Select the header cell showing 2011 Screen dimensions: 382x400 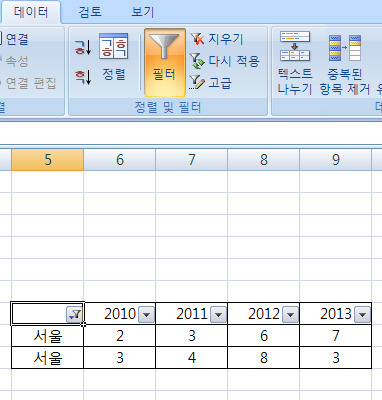coord(192,314)
